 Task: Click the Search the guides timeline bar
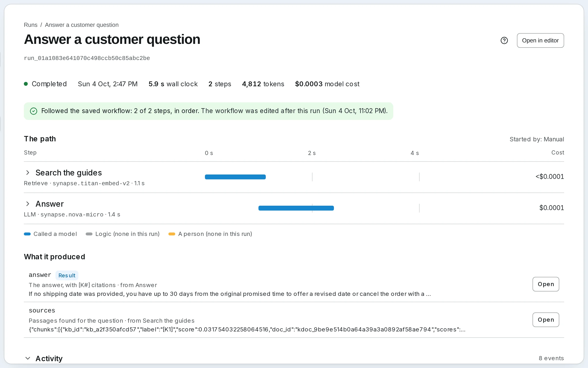235,177
